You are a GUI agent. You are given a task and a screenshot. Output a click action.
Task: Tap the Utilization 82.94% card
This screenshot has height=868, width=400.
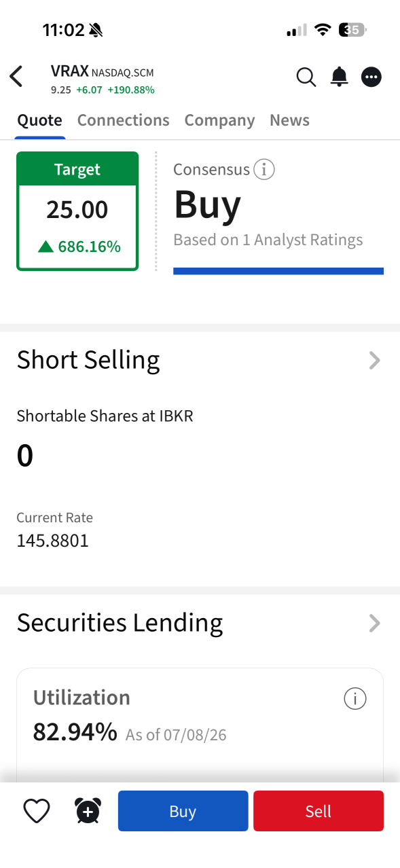(200, 725)
